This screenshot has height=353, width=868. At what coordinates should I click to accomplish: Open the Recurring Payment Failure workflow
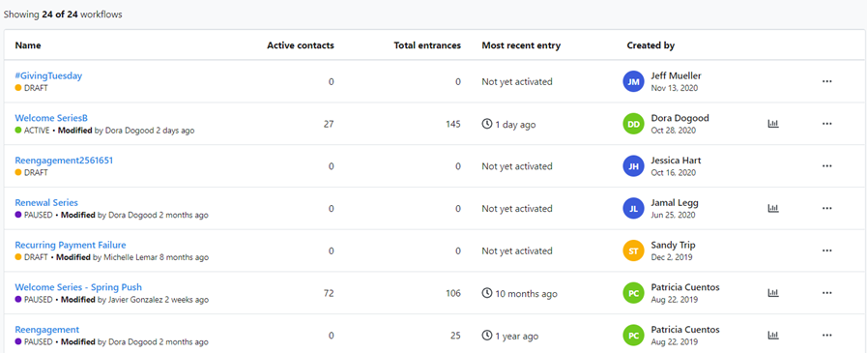click(71, 245)
